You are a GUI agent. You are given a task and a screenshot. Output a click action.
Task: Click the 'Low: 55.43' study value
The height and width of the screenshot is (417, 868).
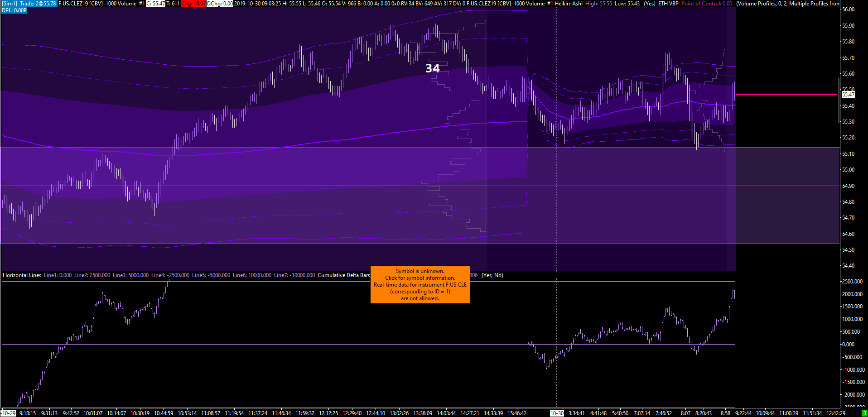627,4
